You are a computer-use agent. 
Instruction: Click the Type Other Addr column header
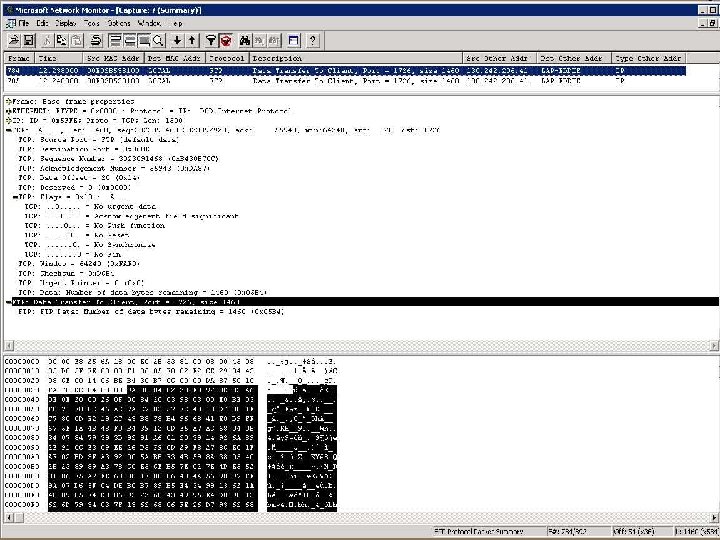point(649,58)
